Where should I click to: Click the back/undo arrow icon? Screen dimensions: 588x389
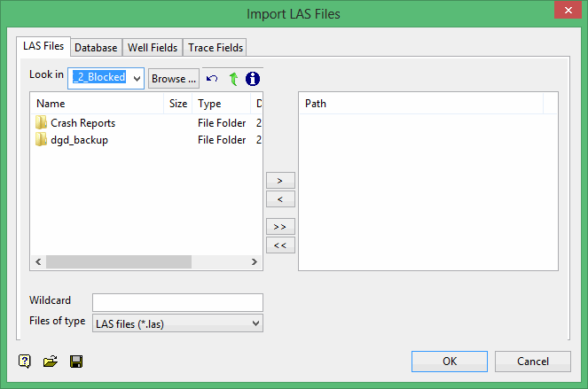pos(212,79)
